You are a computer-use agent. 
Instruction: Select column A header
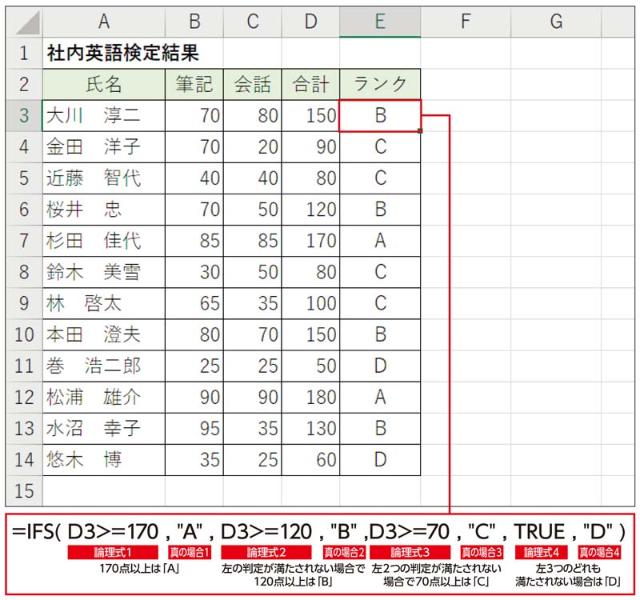(103, 21)
